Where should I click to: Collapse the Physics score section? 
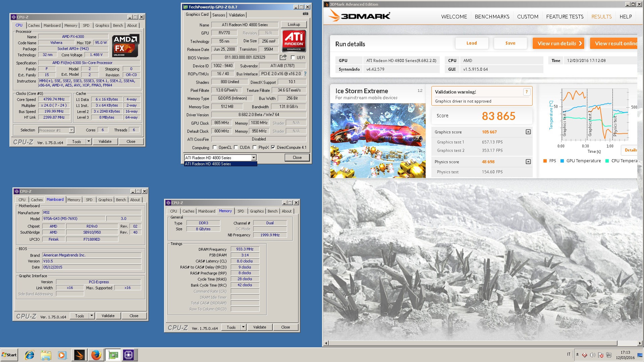click(528, 162)
